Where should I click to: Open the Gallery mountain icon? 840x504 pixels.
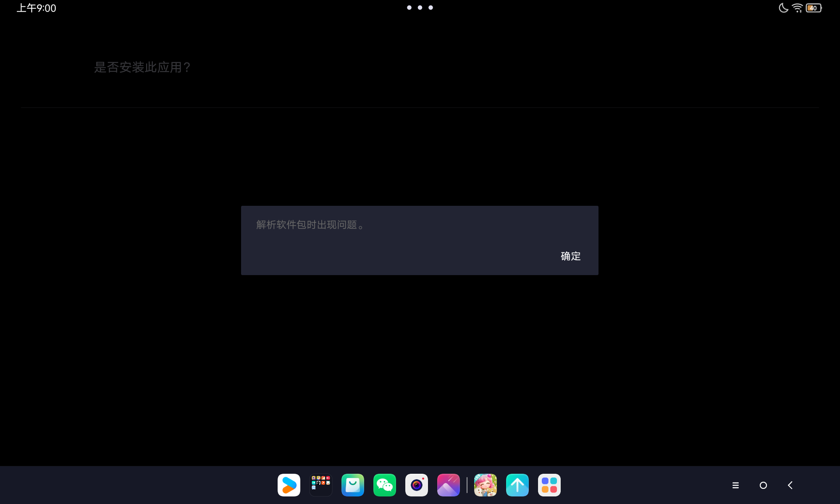pos(449,485)
